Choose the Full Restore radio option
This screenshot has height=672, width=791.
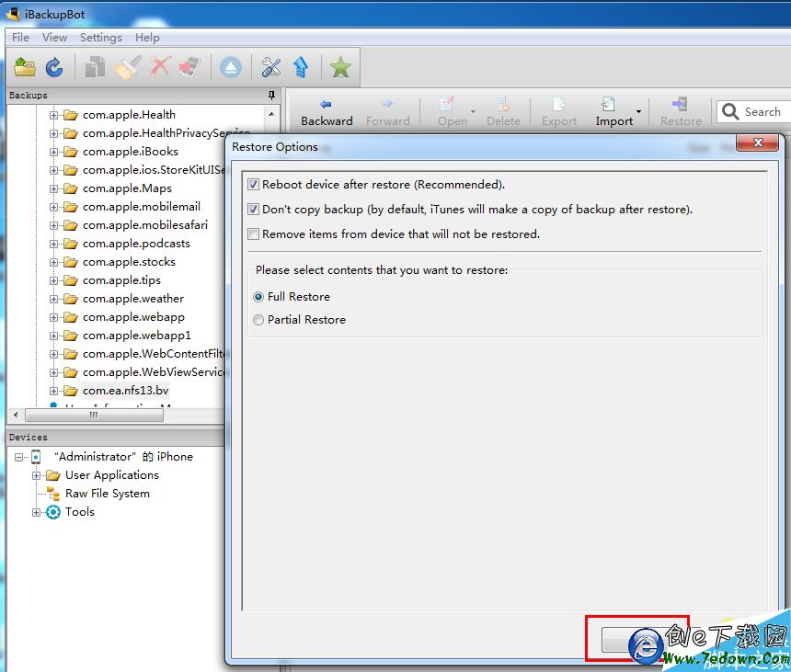[x=258, y=297]
